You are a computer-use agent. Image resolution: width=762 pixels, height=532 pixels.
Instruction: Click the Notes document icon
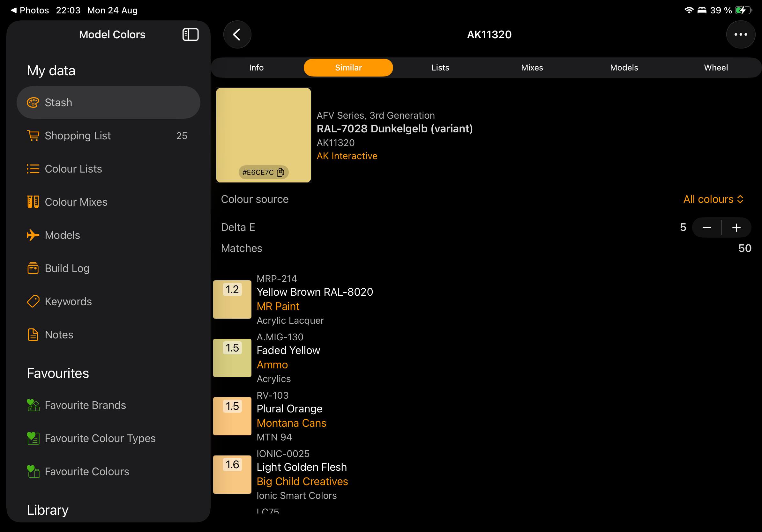pos(33,335)
